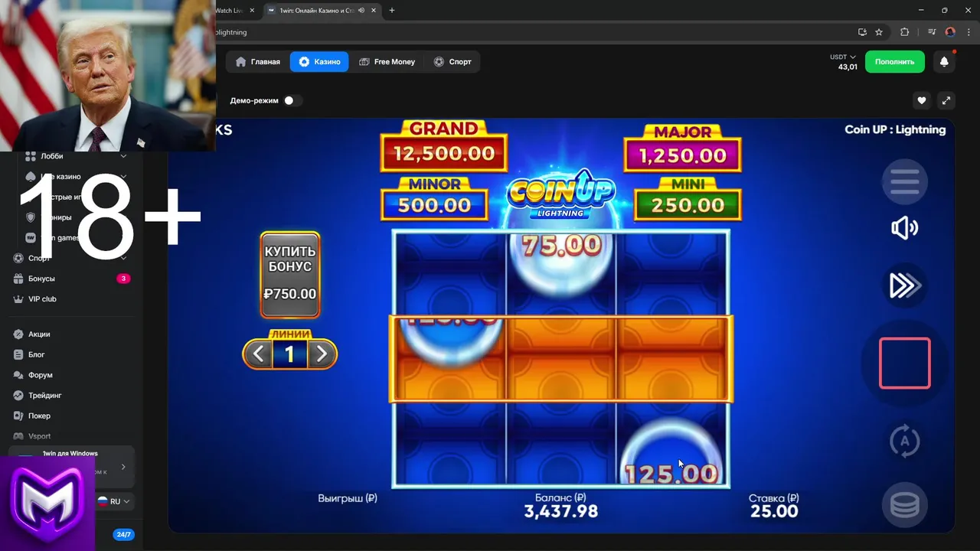The width and height of the screenshot is (980, 551).
Task: Open the RU language selector
Action: 114,501
